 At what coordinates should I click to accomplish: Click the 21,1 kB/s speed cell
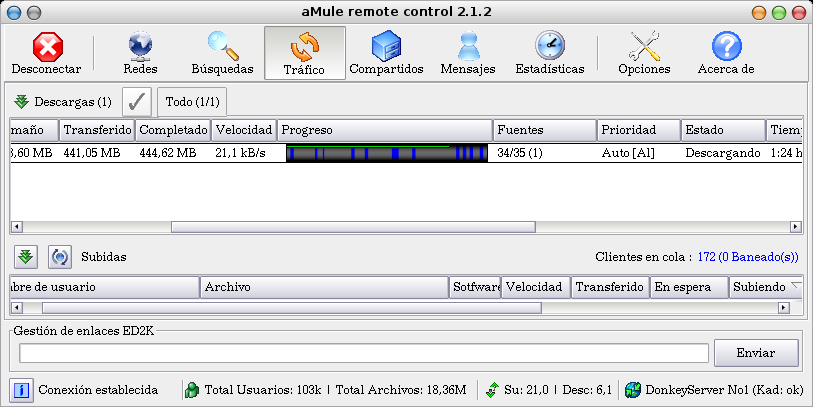240,153
